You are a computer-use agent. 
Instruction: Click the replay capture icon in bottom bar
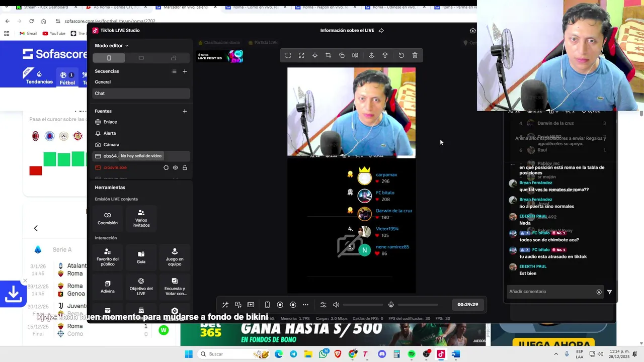(292, 305)
